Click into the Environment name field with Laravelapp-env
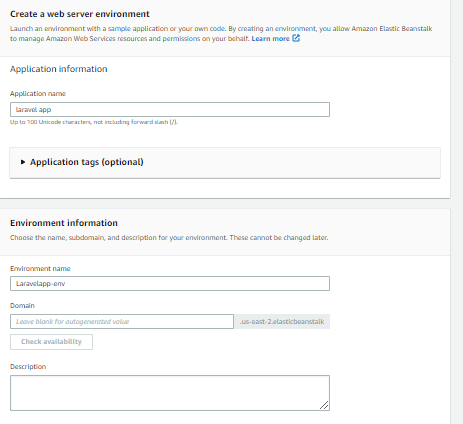The image size is (463, 424). [170, 284]
